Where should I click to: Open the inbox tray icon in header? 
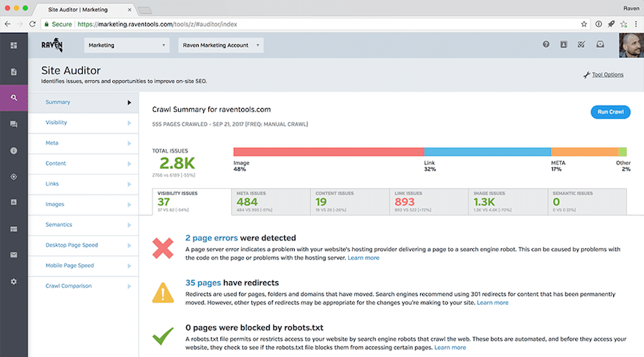coord(600,44)
